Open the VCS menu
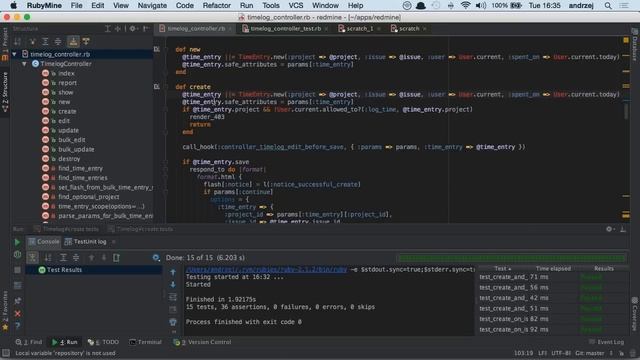640x360 pixels. (x=296, y=6)
